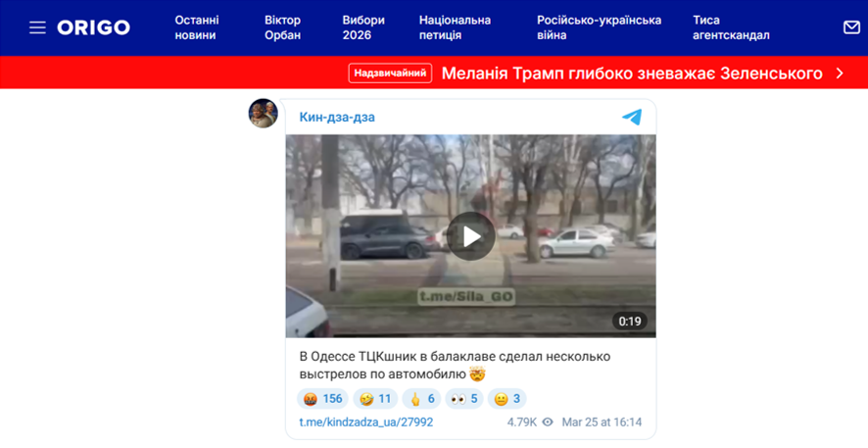Open the Віктор Орбан menu item
The image size is (868, 448).
(x=282, y=27)
